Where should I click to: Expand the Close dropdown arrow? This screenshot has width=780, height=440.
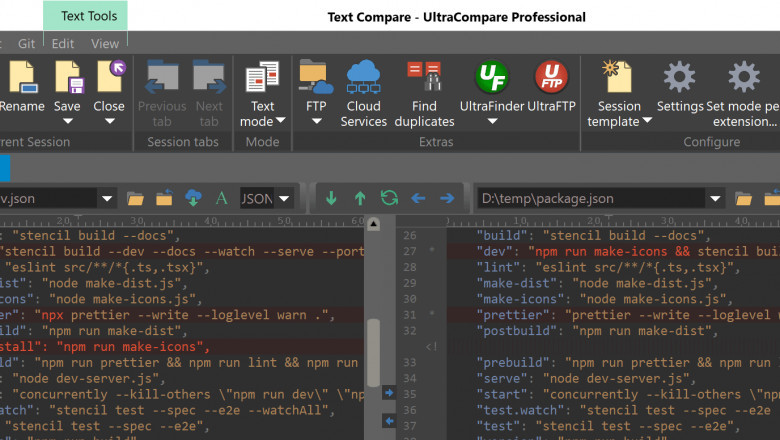point(110,121)
